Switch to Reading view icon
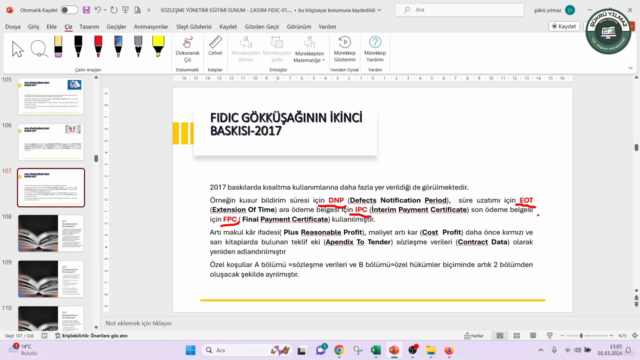Image resolution: width=640 pixels, height=360 pixels. tap(533, 336)
